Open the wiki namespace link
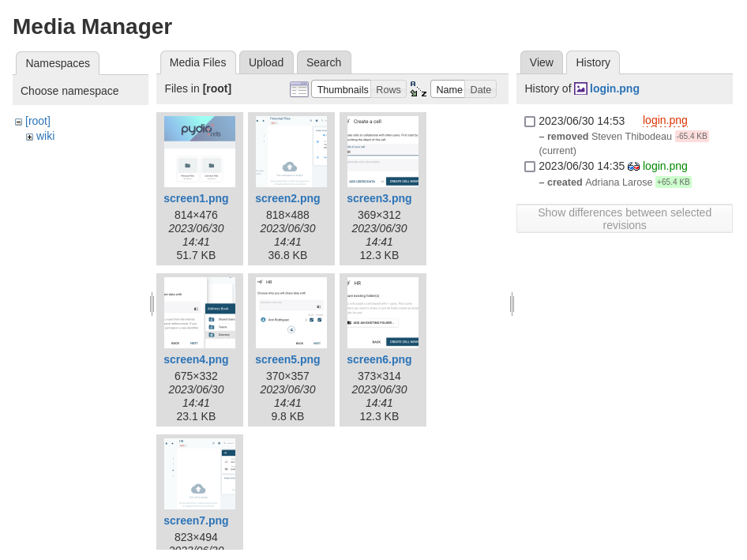Viewport: 747px width, 560px height. point(45,137)
